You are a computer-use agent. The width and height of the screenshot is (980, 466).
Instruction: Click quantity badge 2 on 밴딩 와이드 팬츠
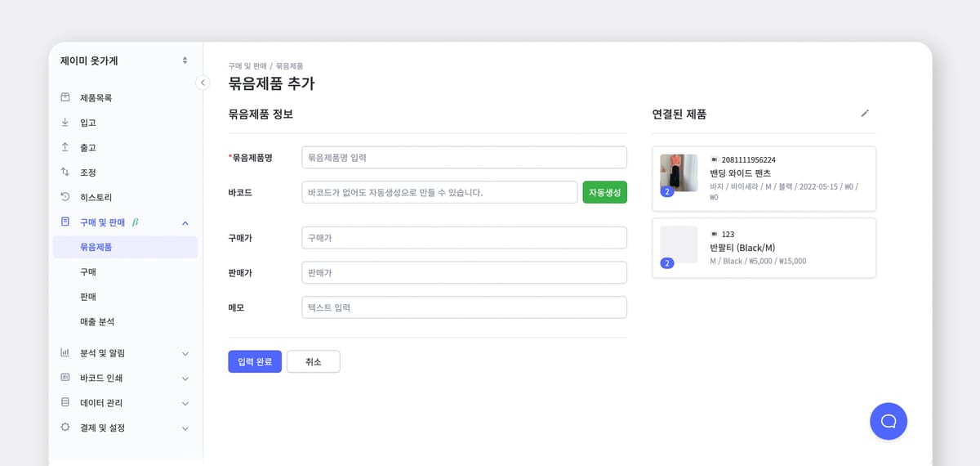(x=667, y=191)
